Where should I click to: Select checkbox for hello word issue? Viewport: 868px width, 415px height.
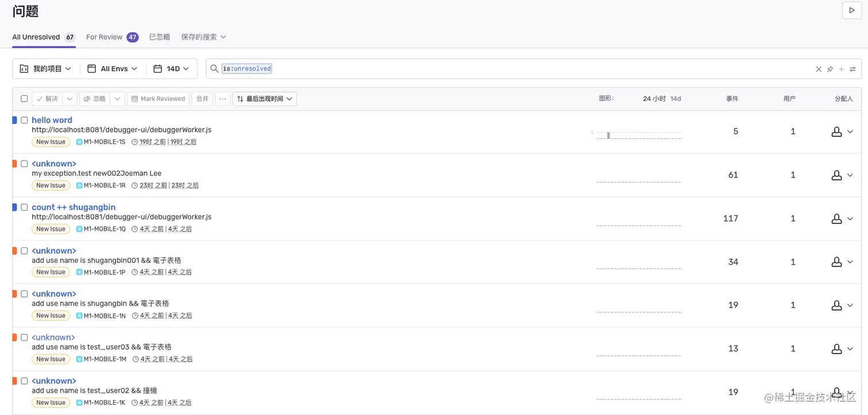pyautogui.click(x=24, y=120)
